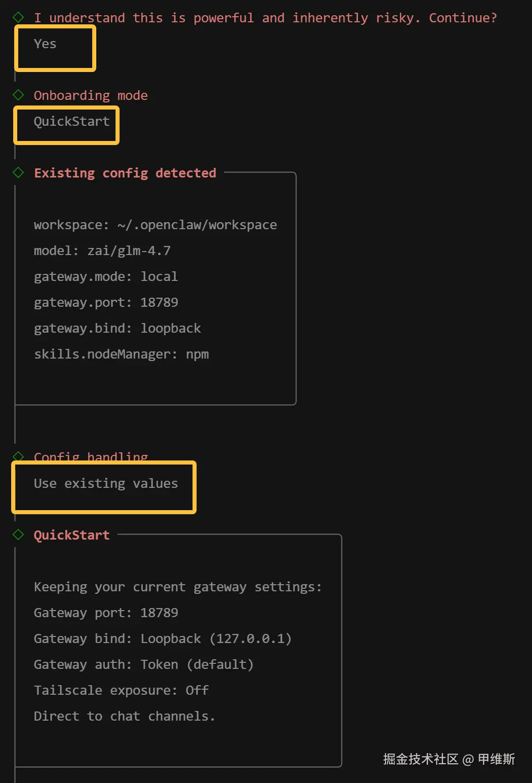Click the Onboarding mode prompt label
Viewport: 532px width, 783px height.
click(x=91, y=95)
